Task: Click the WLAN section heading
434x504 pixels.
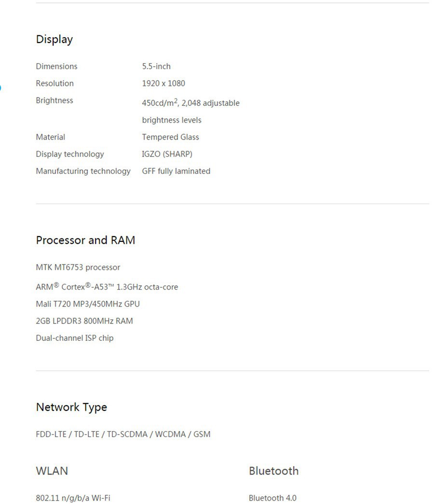Action: click(52, 471)
